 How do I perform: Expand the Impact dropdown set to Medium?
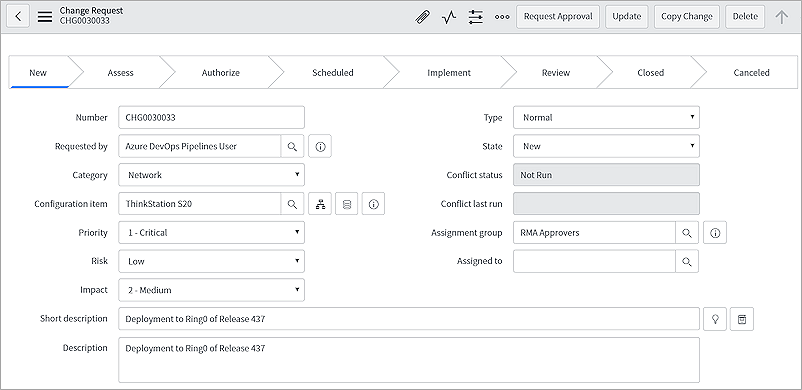click(211, 290)
